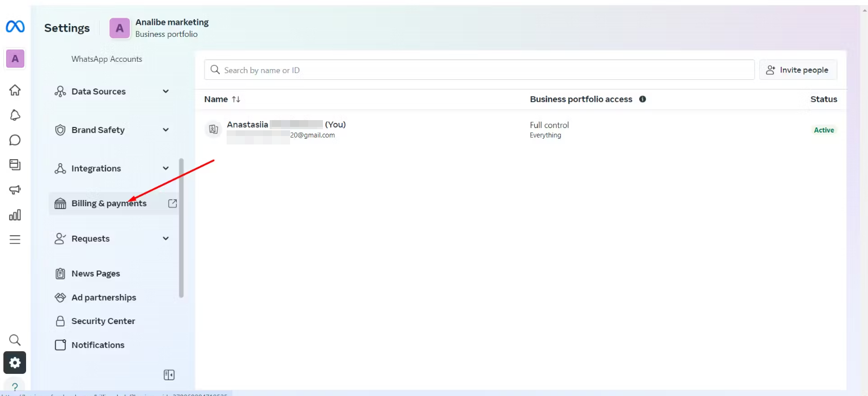Image resolution: width=868 pixels, height=396 pixels.
Task: Click the Active status badge
Action: [x=824, y=130]
